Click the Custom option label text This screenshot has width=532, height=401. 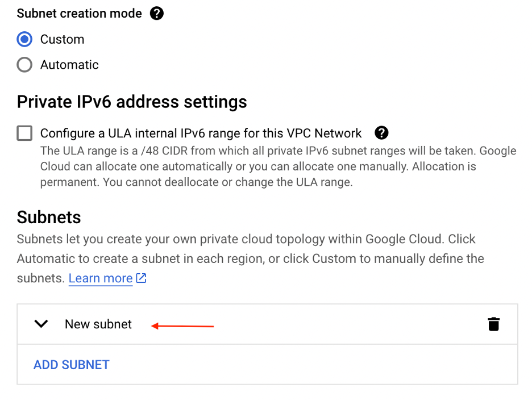[x=62, y=39]
